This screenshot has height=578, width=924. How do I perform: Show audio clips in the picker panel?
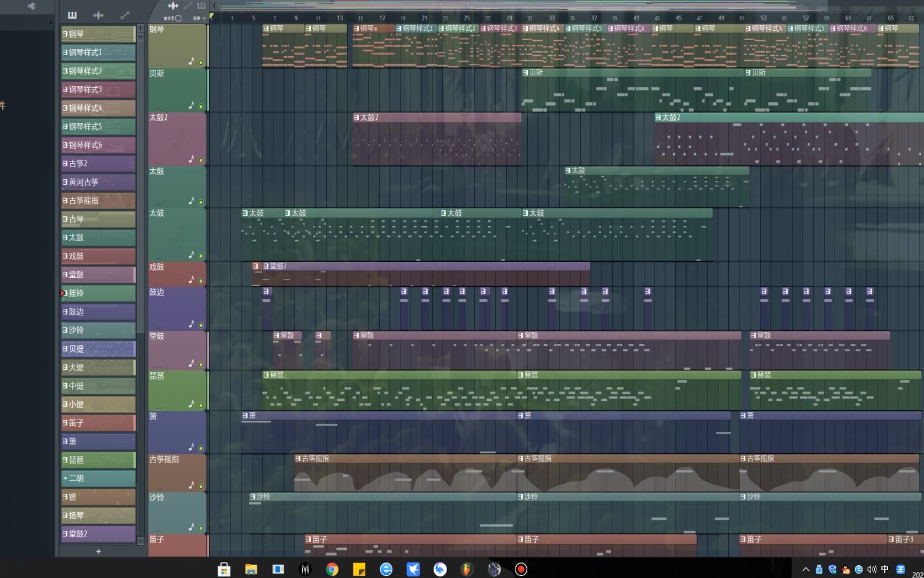tap(98, 15)
